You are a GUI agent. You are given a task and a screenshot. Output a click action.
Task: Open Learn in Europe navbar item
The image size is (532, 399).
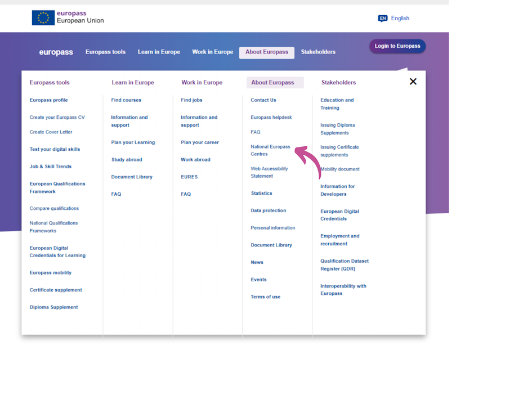159,52
